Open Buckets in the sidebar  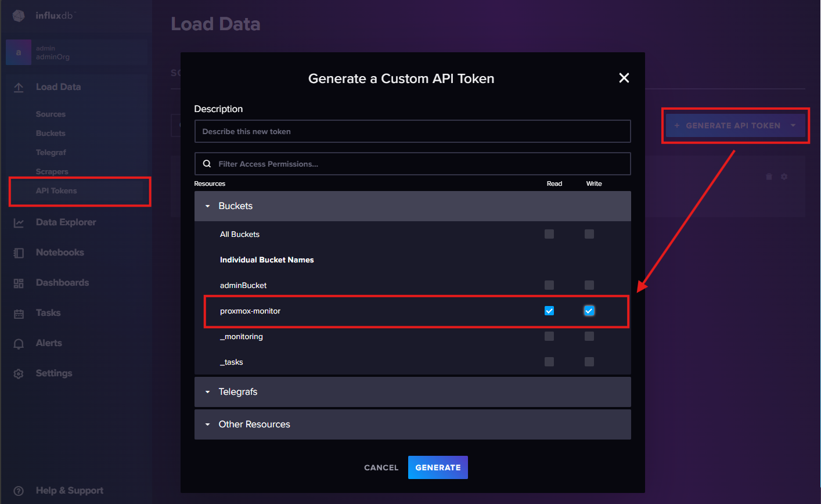click(x=51, y=134)
